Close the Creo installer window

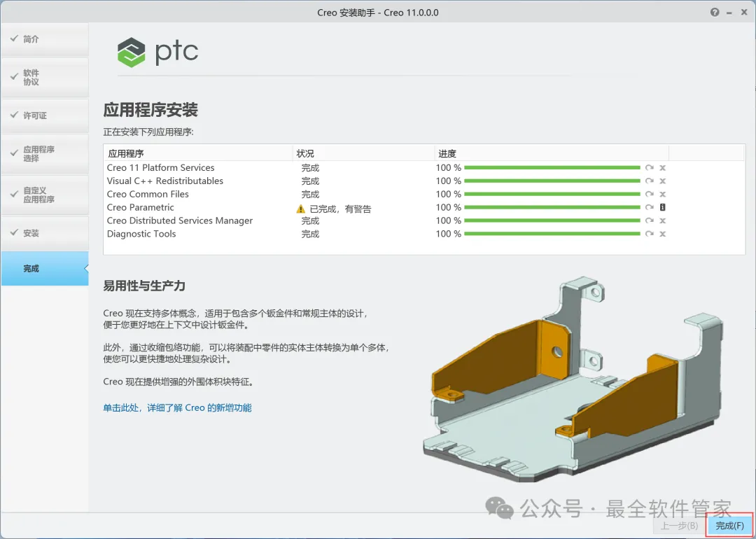[744, 13]
